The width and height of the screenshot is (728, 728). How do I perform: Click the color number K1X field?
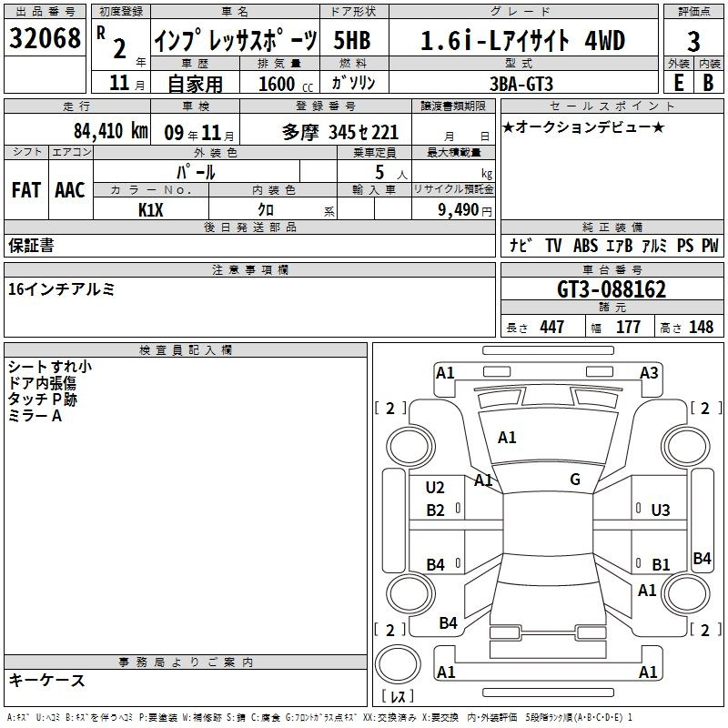(x=151, y=210)
